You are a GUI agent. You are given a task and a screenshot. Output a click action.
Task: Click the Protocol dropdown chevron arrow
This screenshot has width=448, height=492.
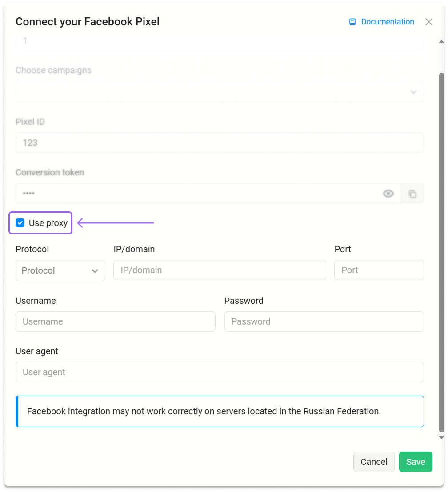95,271
